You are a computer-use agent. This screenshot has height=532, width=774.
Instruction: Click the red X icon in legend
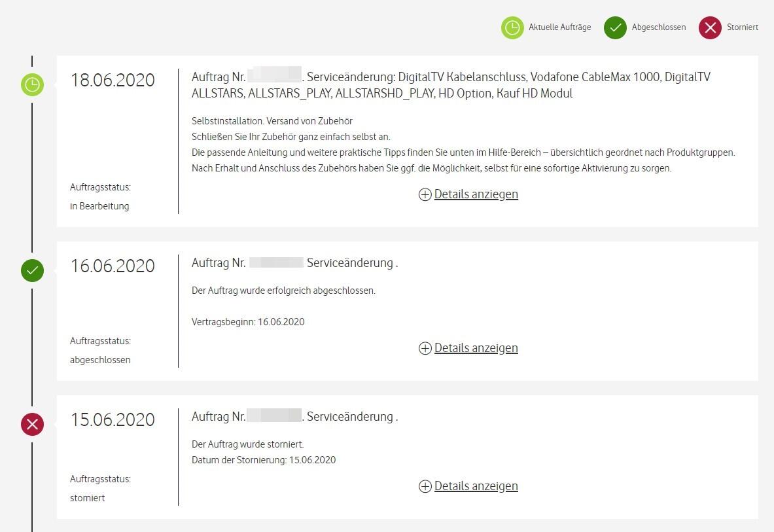(x=710, y=27)
